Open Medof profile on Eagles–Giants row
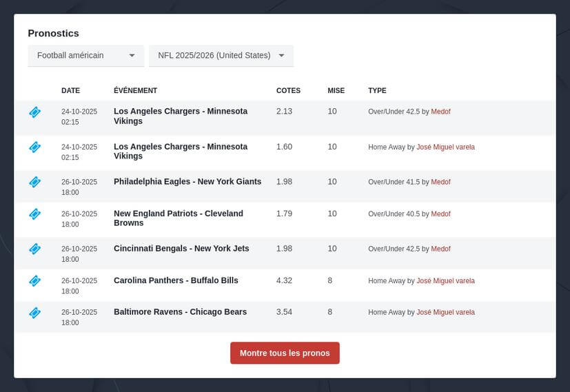 [440, 182]
